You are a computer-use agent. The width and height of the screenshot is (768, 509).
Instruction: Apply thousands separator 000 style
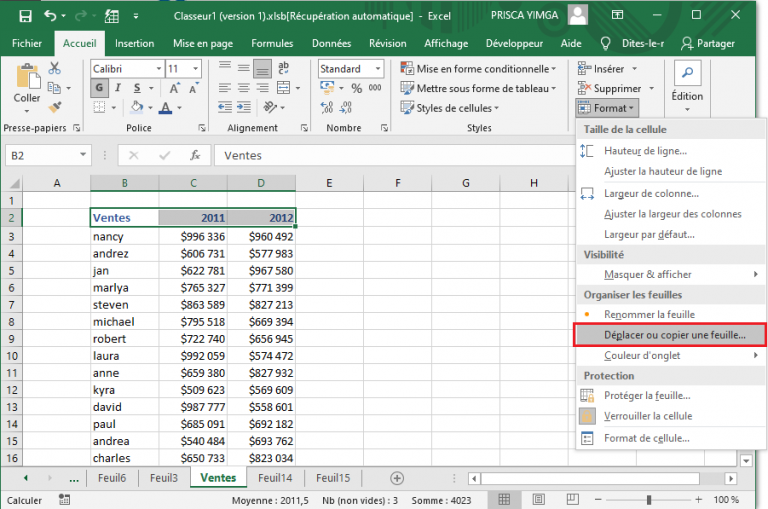click(375, 88)
